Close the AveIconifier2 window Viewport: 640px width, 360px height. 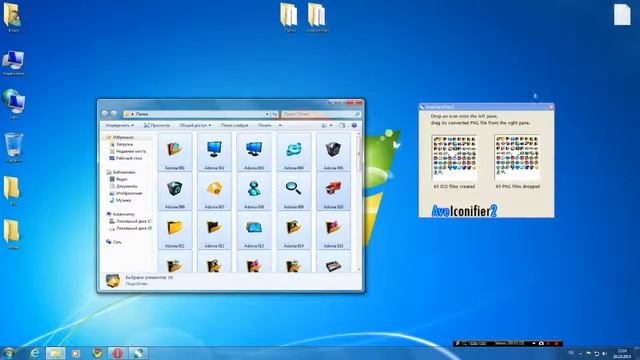coord(551,107)
